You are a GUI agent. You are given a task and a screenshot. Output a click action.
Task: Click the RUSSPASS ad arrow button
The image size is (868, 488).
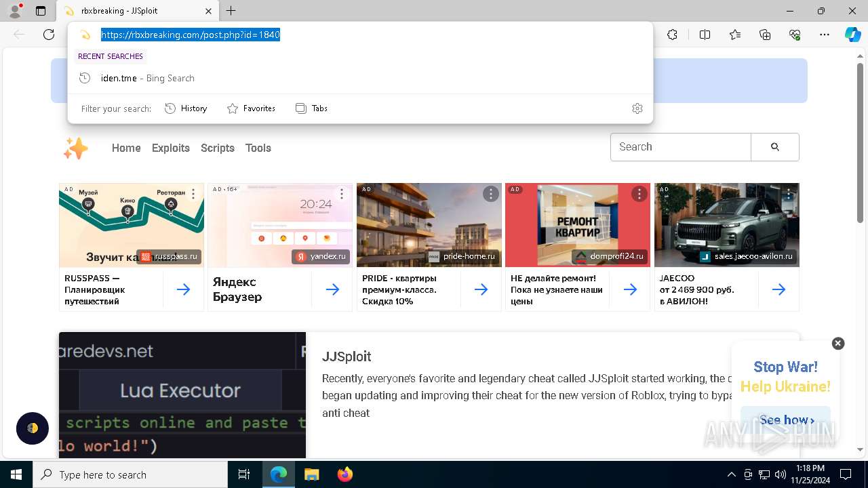click(x=183, y=289)
